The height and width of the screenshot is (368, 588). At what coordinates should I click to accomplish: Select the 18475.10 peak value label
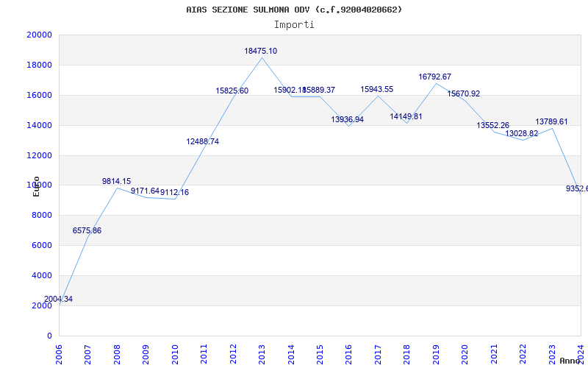click(261, 51)
